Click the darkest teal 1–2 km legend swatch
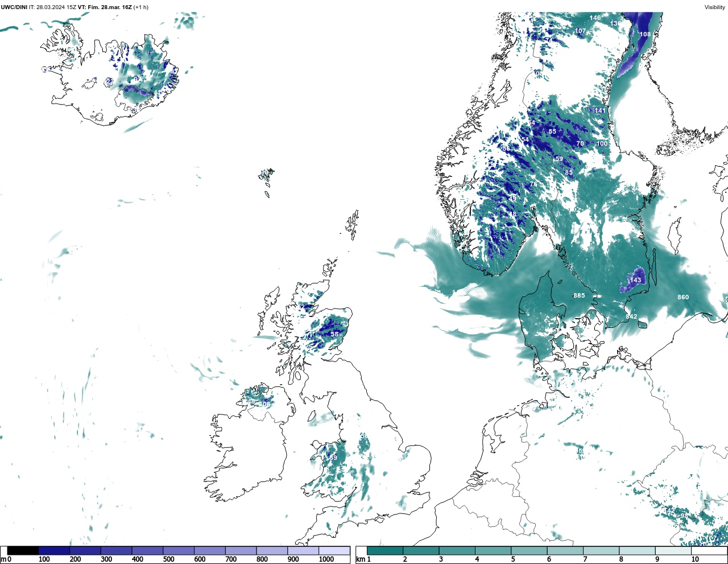 click(x=385, y=551)
